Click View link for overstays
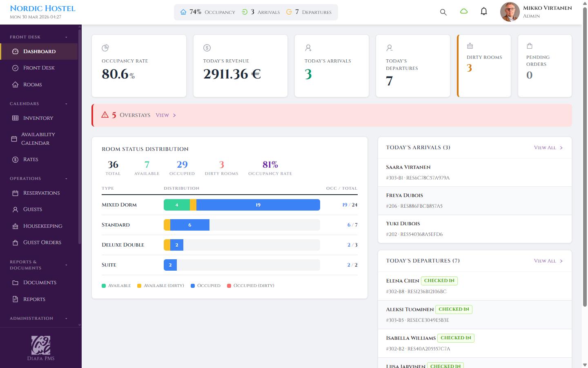The image size is (588, 368). tap(165, 115)
